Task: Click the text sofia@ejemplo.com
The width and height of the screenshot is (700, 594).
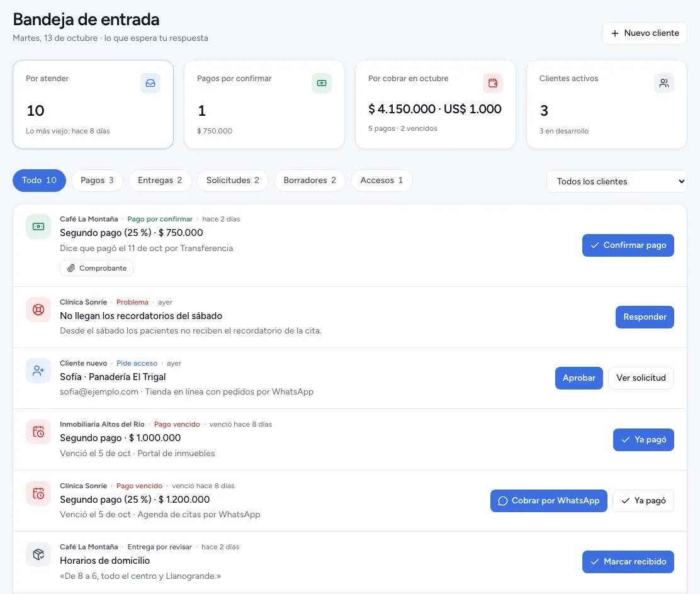Action: tap(99, 392)
